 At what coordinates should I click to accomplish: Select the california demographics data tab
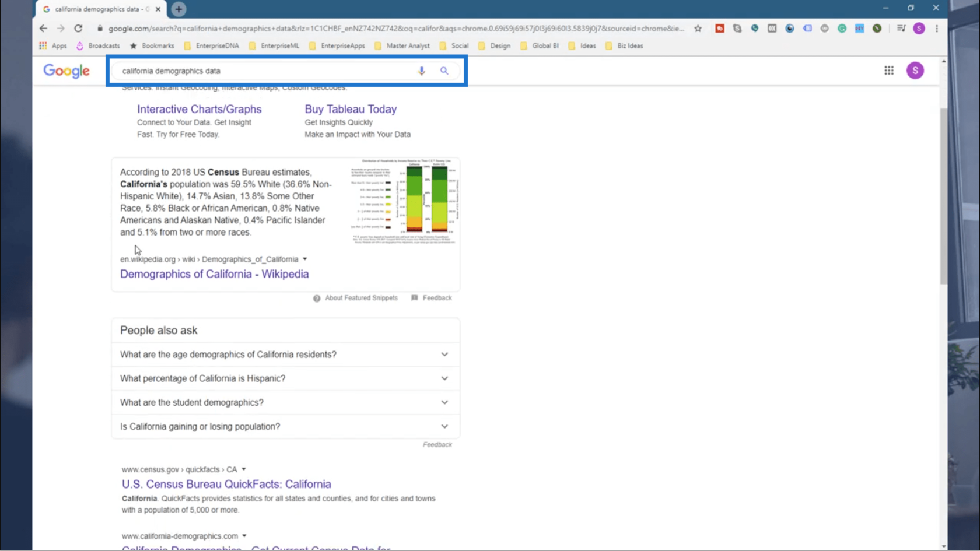pyautogui.click(x=101, y=9)
